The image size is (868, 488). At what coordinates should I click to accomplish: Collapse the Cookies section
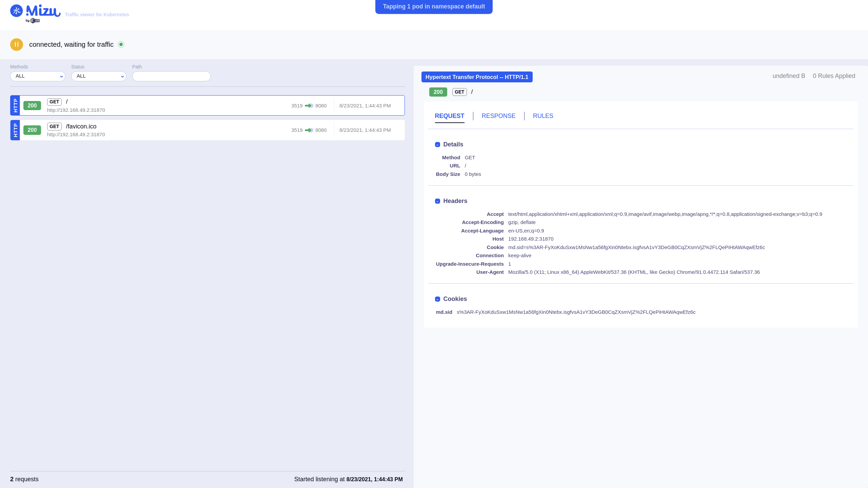437,299
